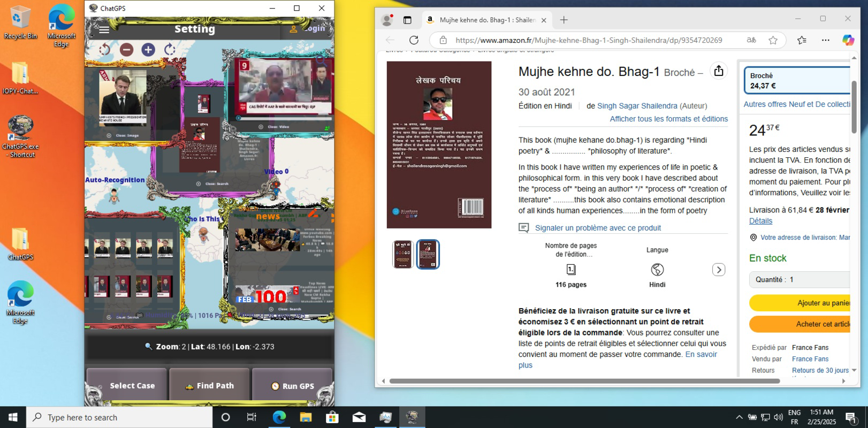This screenshot has width=868, height=428.
Task: Open the ChatGPS hamburger menu
Action: (x=104, y=30)
